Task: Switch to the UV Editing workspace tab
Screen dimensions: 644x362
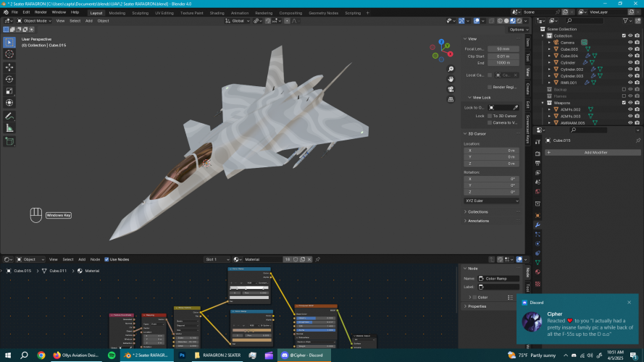Action: coord(164,13)
